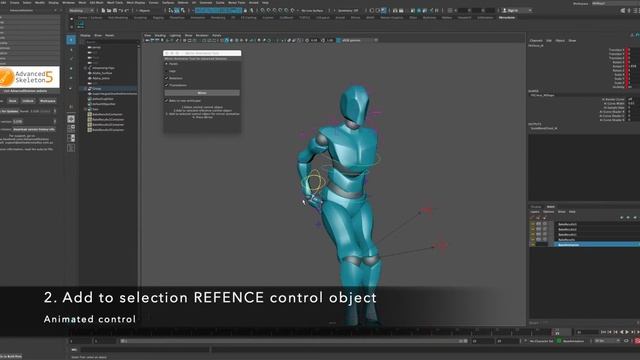640x360 pixels.
Task: Click the Open Scene folder icon
Action: (x=109, y=11)
